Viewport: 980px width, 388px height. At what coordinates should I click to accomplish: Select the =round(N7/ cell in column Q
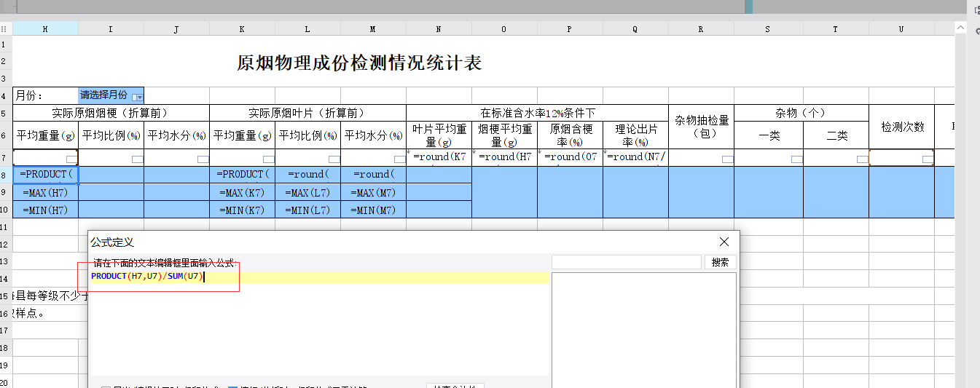(x=635, y=157)
